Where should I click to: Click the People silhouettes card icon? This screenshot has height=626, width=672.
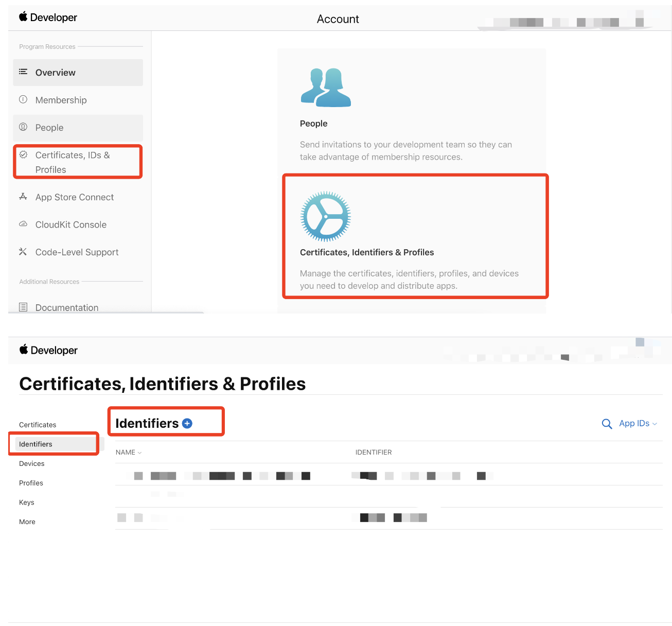pos(326,88)
